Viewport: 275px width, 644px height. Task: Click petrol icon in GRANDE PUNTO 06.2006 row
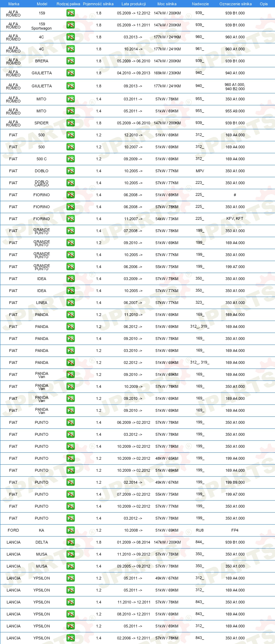coord(70,267)
